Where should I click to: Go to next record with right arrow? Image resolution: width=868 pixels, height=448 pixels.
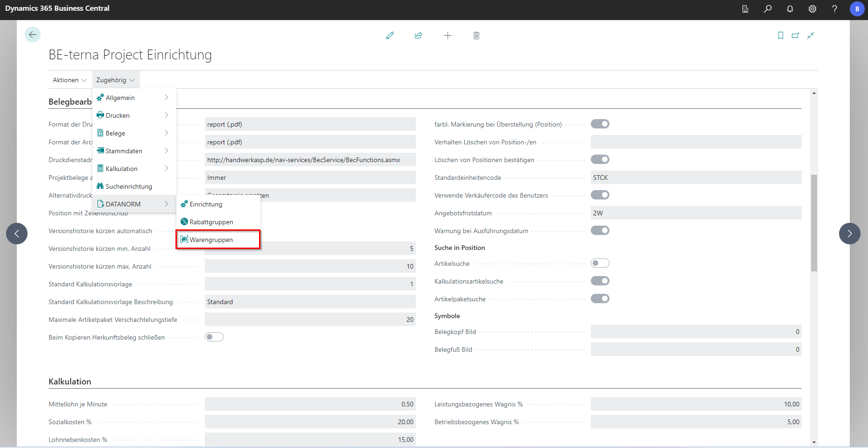tap(849, 234)
